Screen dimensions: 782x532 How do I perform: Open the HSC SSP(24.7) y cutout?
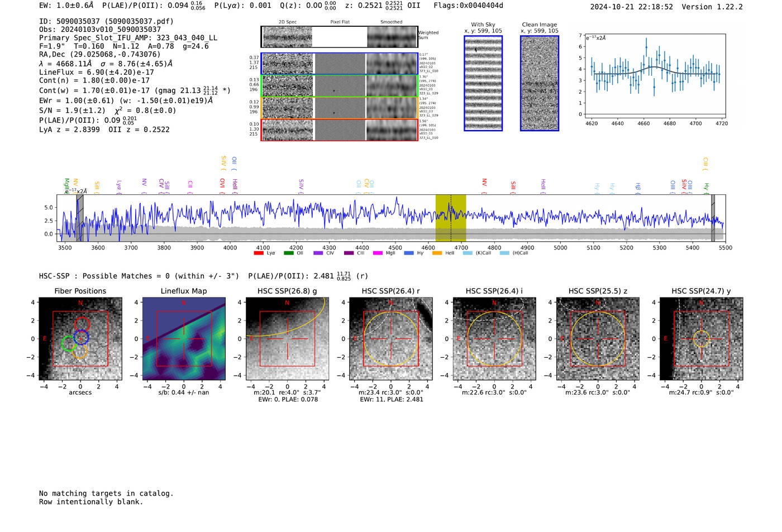(x=702, y=339)
